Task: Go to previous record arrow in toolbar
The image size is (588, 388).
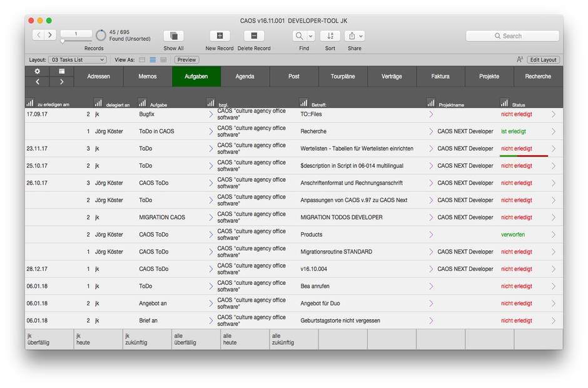Action: click(39, 35)
